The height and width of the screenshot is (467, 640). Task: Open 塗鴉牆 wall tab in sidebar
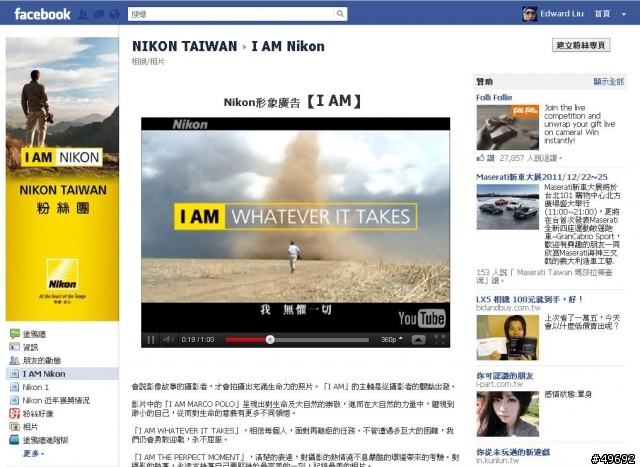click(35, 334)
